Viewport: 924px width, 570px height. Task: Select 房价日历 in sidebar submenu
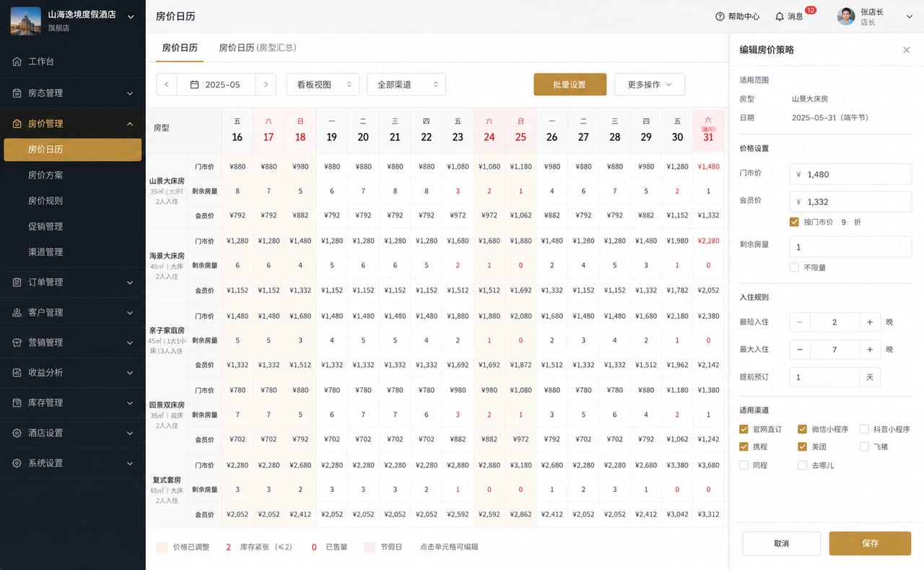point(73,150)
